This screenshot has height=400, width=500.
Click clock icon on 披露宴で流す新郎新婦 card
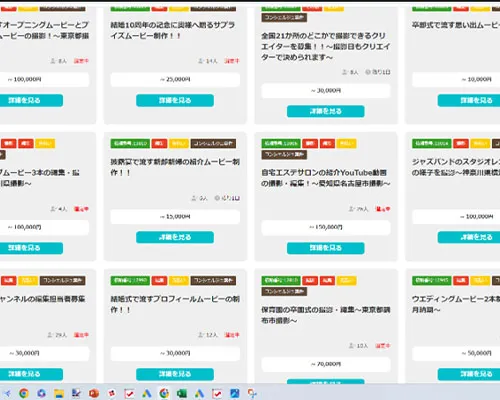coord(217,198)
